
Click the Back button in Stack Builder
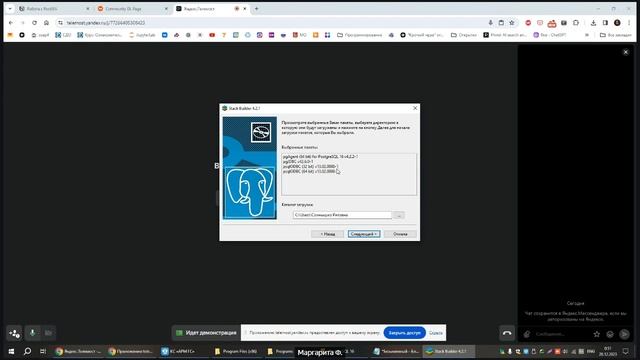pyautogui.click(x=327, y=234)
